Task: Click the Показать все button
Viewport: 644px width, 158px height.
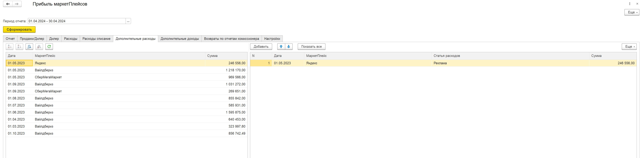Action: tap(311, 46)
